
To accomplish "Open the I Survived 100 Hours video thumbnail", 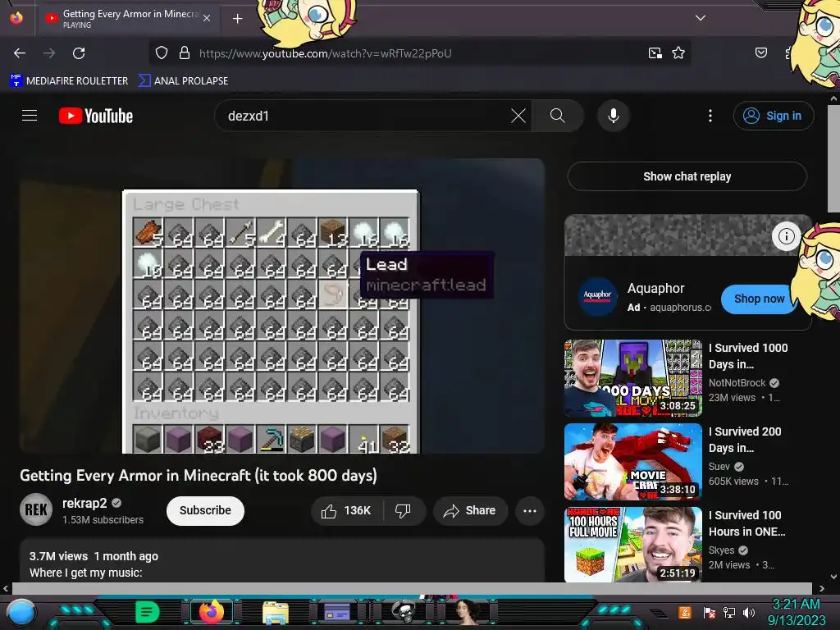I will coord(632,545).
